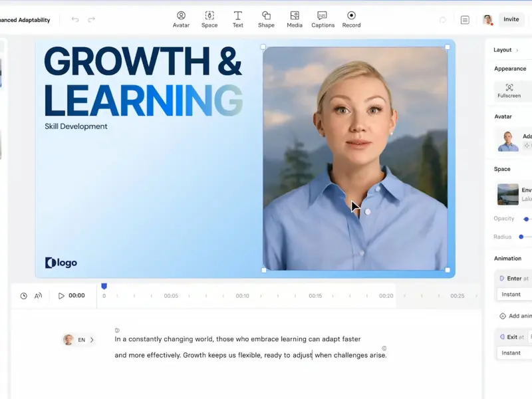Click Add animation plus icon
This screenshot has height=399, width=532.
point(503,316)
